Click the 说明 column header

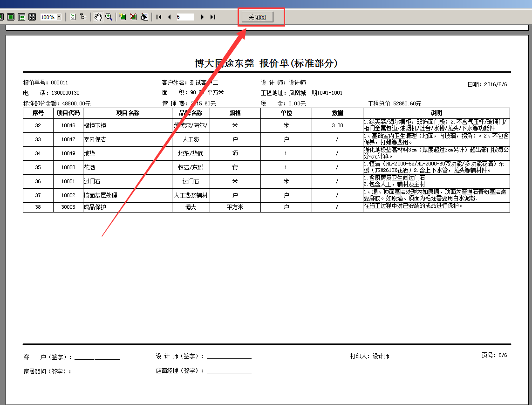[436, 113]
